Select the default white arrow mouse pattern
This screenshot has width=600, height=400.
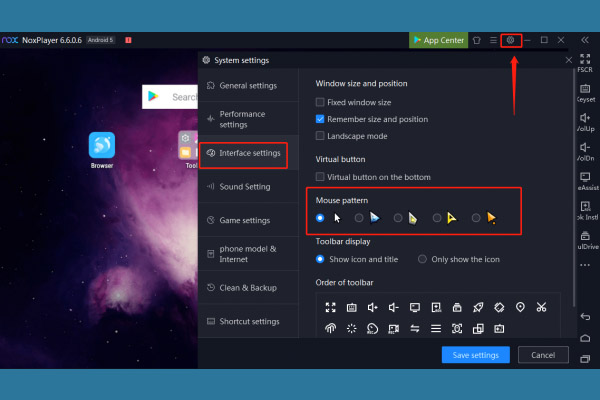pos(320,218)
